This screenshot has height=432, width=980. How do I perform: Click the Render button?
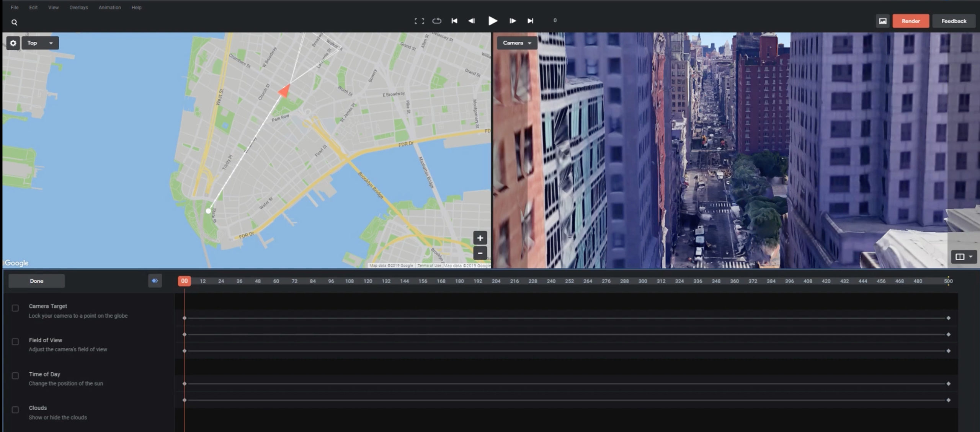click(910, 21)
